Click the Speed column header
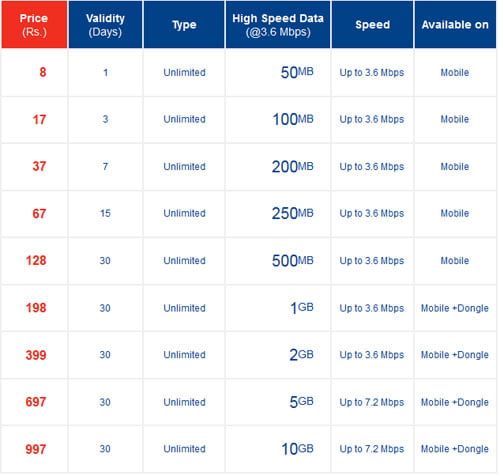This screenshot has height=476, width=500. coord(372,24)
